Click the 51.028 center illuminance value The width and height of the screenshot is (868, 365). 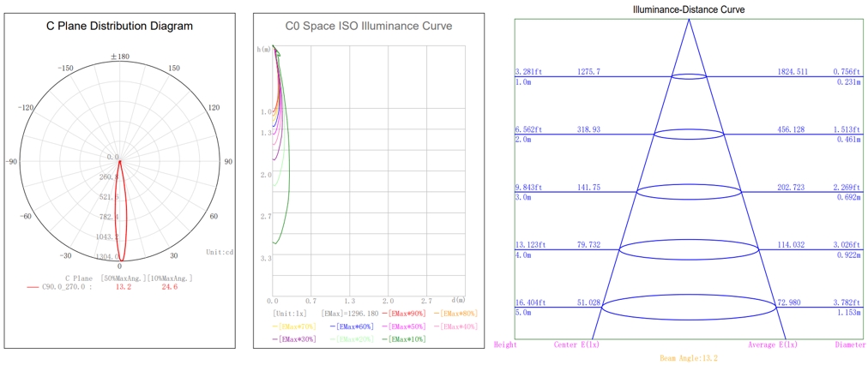588,302
